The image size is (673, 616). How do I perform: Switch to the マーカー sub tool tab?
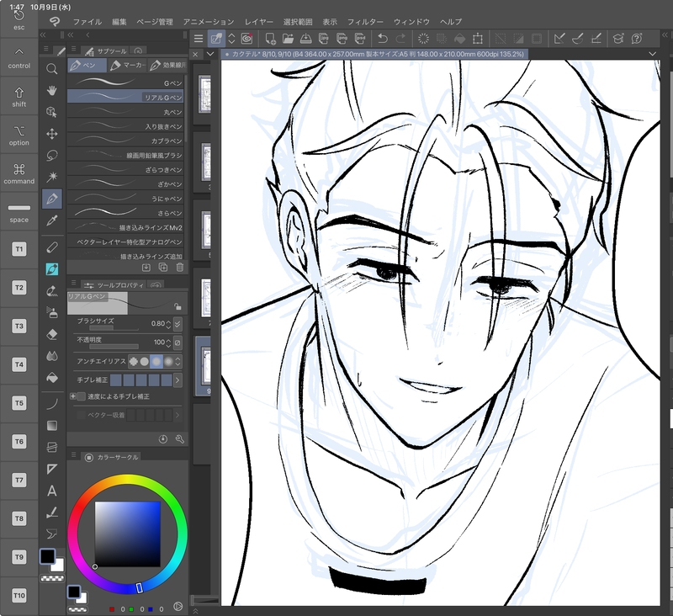(x=127, y=66)
